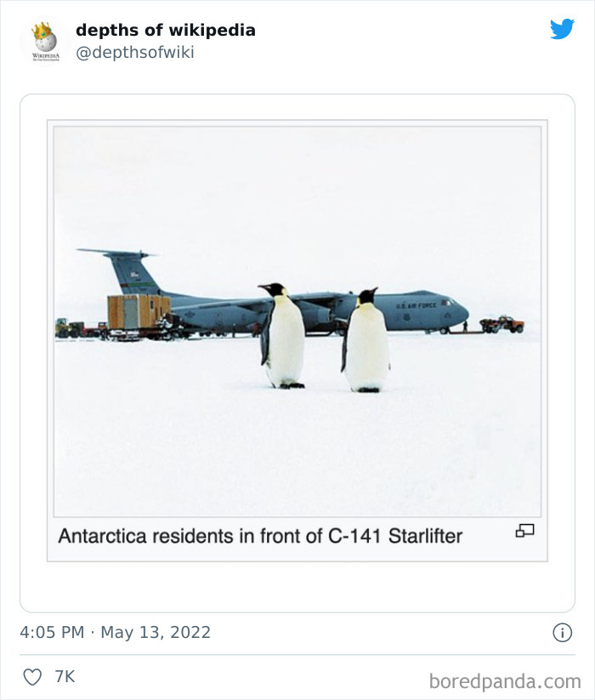Click the wooden cargo crate near the plane

click(138, 311)
